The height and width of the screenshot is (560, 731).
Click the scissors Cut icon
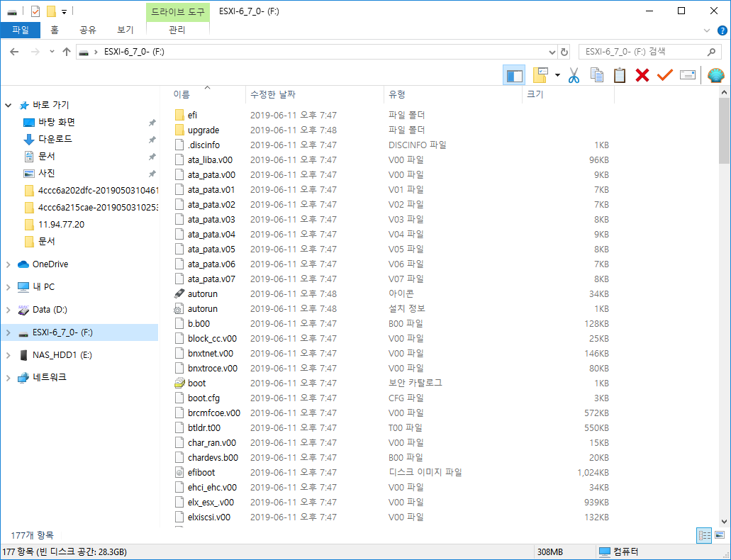tap(574, 75)
